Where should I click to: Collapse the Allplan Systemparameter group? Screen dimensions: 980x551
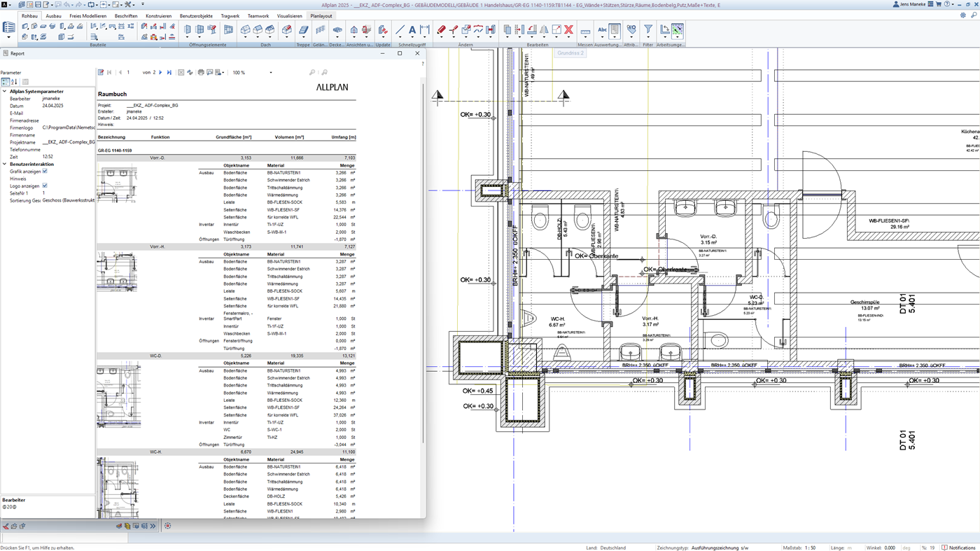pos(4,91)
